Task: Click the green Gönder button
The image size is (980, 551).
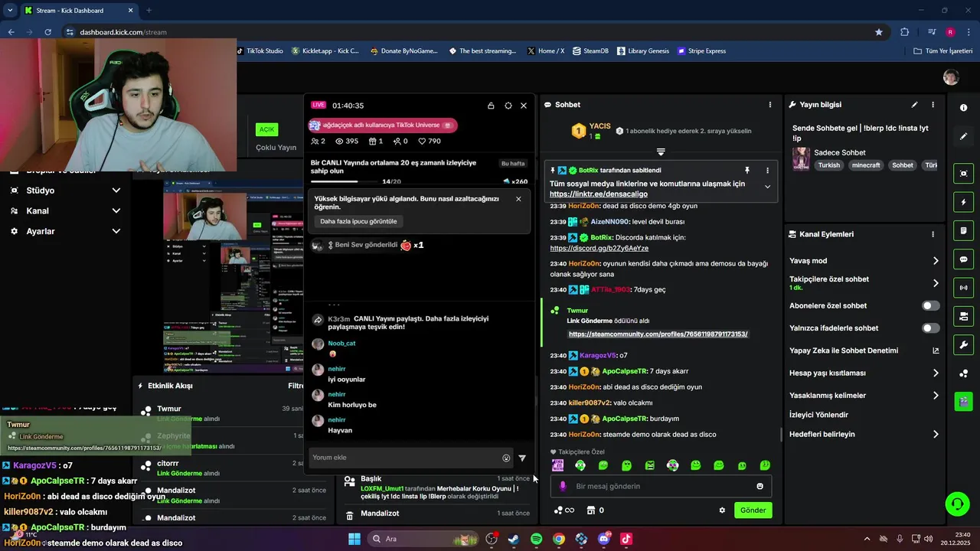Action: (x=753, y=510)
